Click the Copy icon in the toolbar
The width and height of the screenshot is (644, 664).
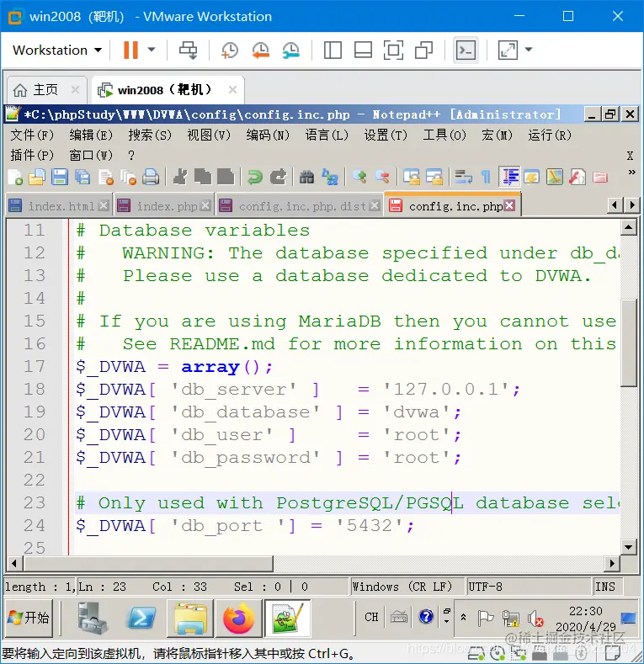point(203,177)
